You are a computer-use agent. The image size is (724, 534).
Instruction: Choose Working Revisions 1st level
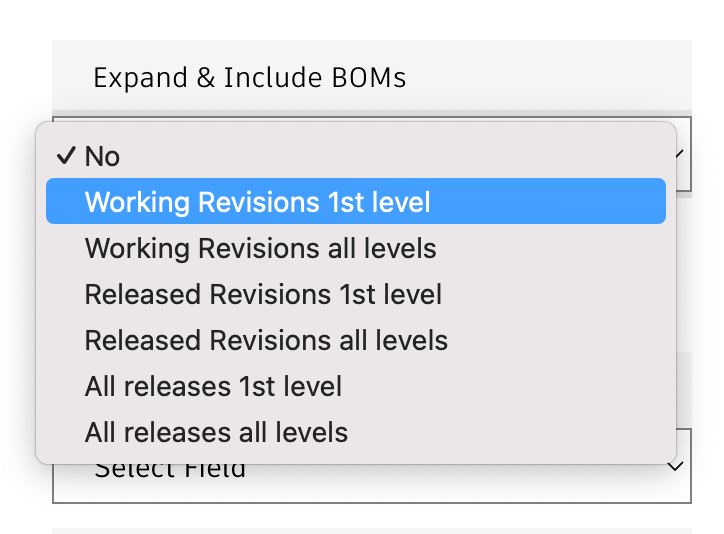pyautogui.click(x=257, y=202)
